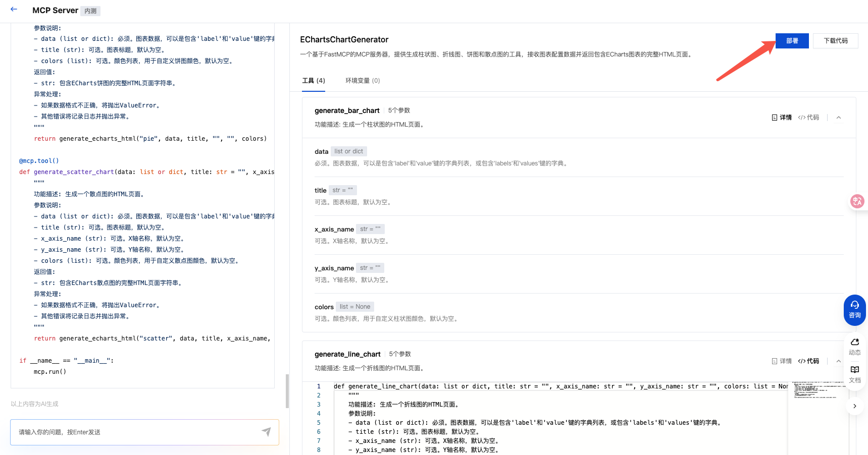This screenshot has width=868, height=455.
Task: Open the 文档 documentation icon
Action: [854, 374]
